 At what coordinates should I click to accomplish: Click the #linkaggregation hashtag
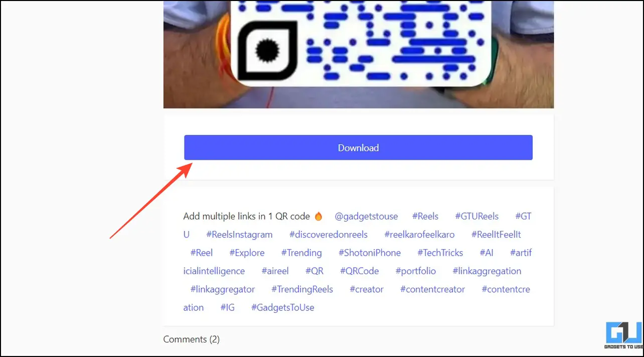487,271
